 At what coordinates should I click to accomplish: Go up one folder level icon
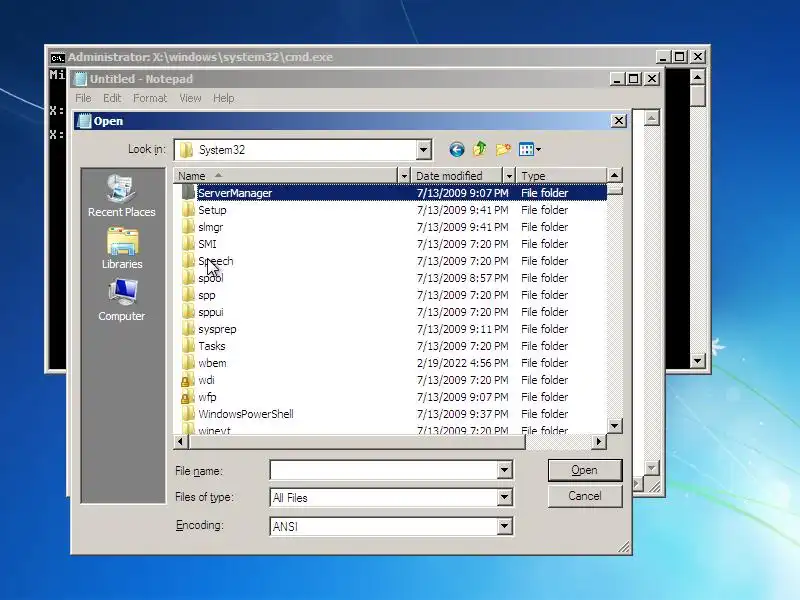tap(479, 149)
